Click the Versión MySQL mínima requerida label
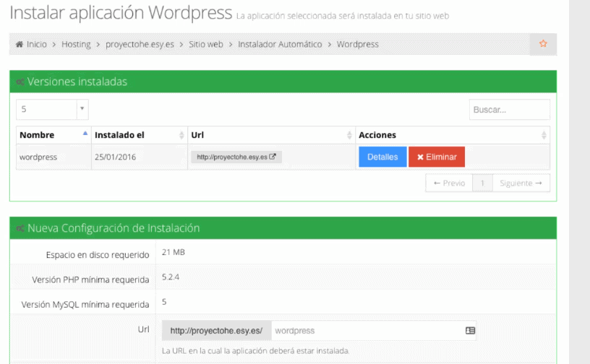 click(85, 305)
